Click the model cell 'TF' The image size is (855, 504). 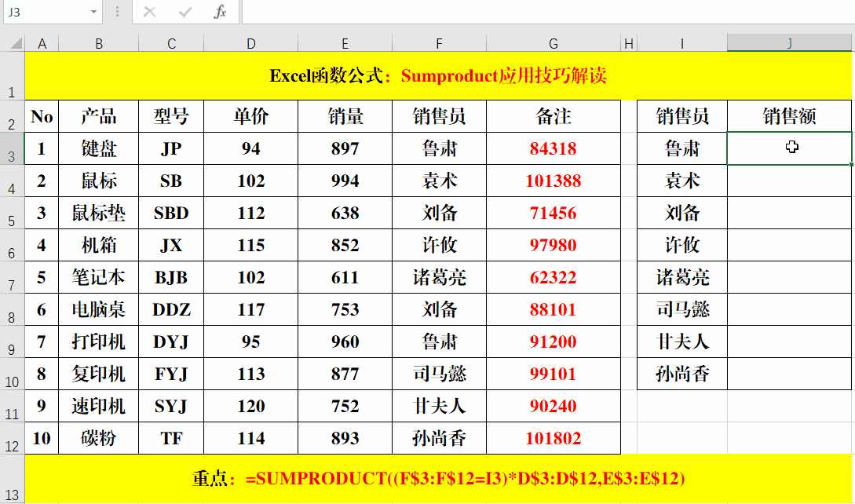coord(171,438)
